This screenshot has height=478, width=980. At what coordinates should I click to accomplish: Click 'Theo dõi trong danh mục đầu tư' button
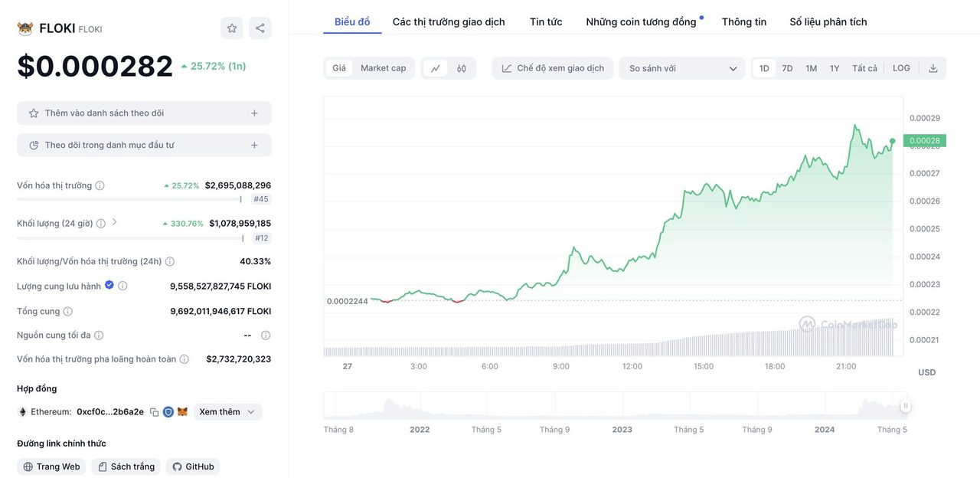[x=144, y=145]
